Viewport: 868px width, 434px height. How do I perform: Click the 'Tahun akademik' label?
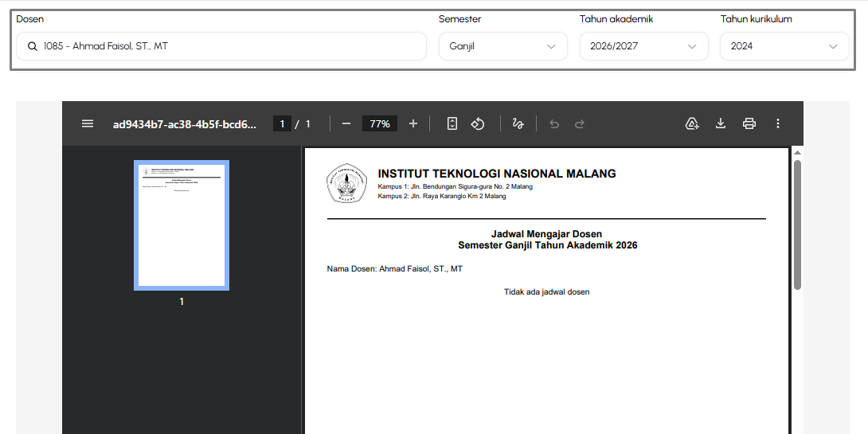click(x=616, y=19)
